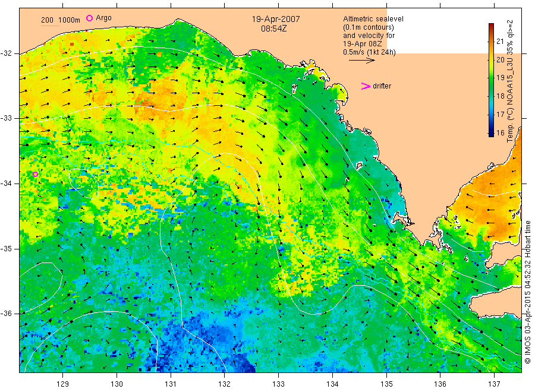Click the 131 longitude axis label

click(171, 384)
